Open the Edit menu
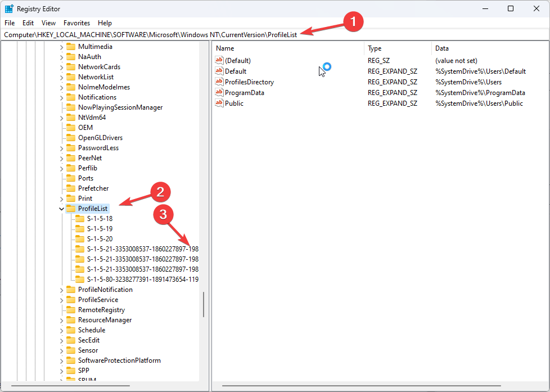The image size is (550, 392). coord(28,23)
